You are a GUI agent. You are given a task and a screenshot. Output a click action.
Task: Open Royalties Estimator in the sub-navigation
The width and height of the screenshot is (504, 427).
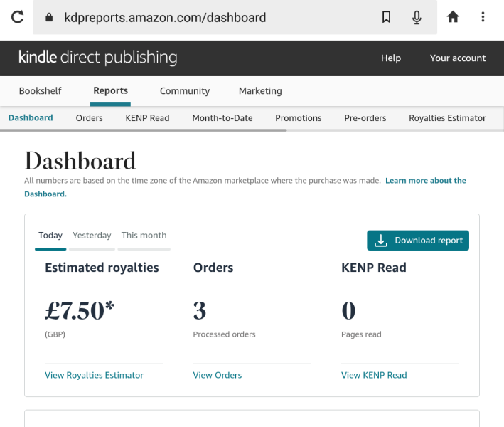447,118
